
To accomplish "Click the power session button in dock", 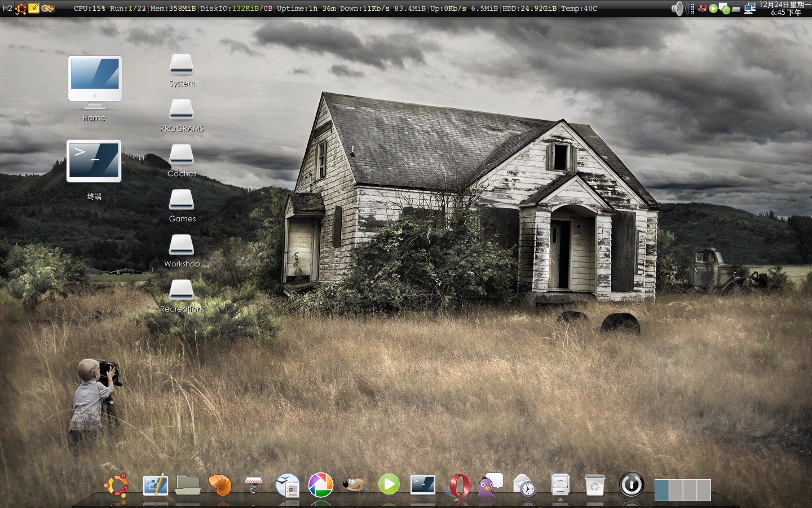I will pos(632,485).
